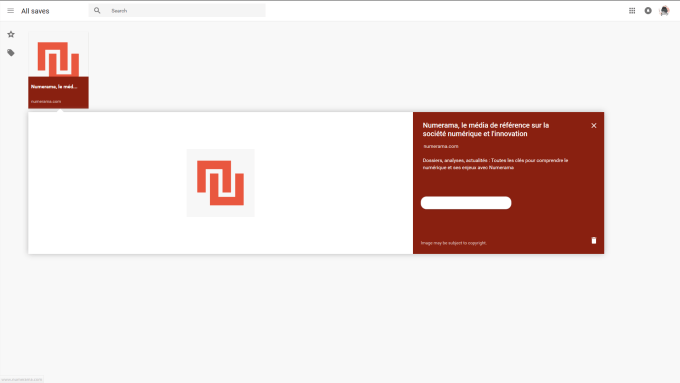680x383 pixels.
Task: Show favorites with the star icon
Action: point(11,34)
